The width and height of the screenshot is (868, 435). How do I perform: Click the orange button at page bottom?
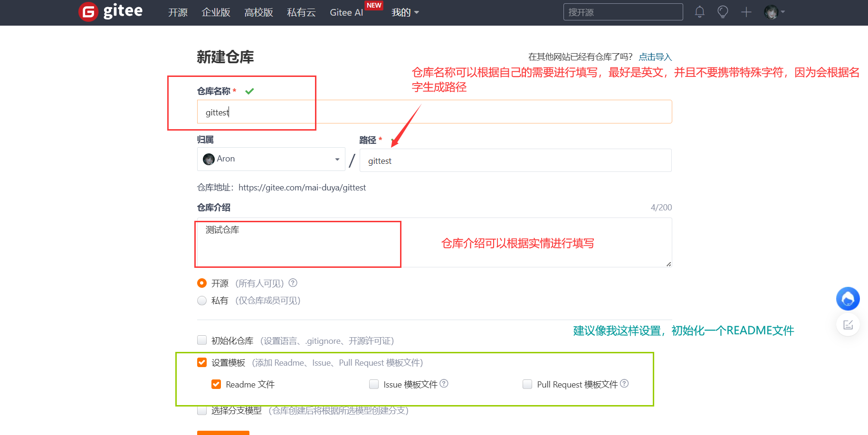(x=223, y=433)
